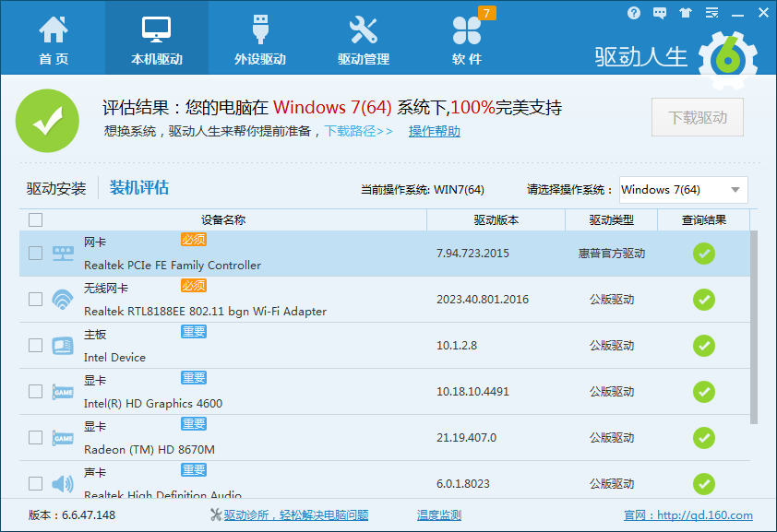Open the 官网 http://qd.160.com link
The image size is (777, 532).
[x=687, y=515]
